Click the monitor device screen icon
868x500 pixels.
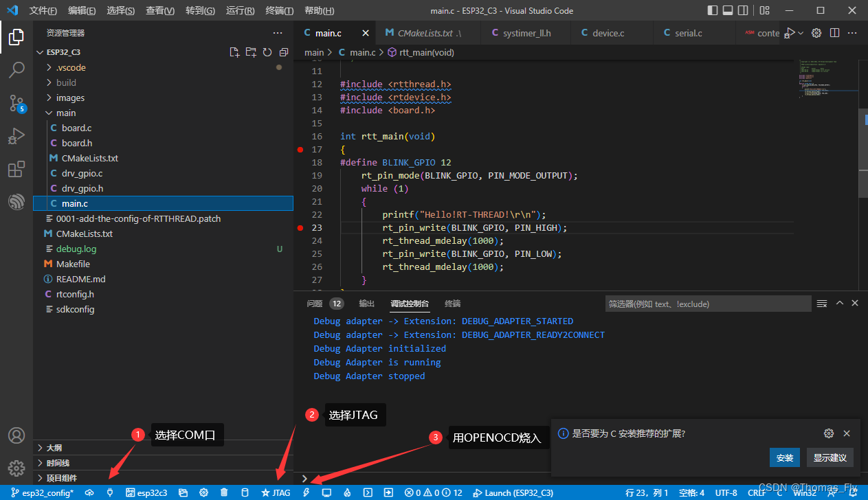click(326, 492)
